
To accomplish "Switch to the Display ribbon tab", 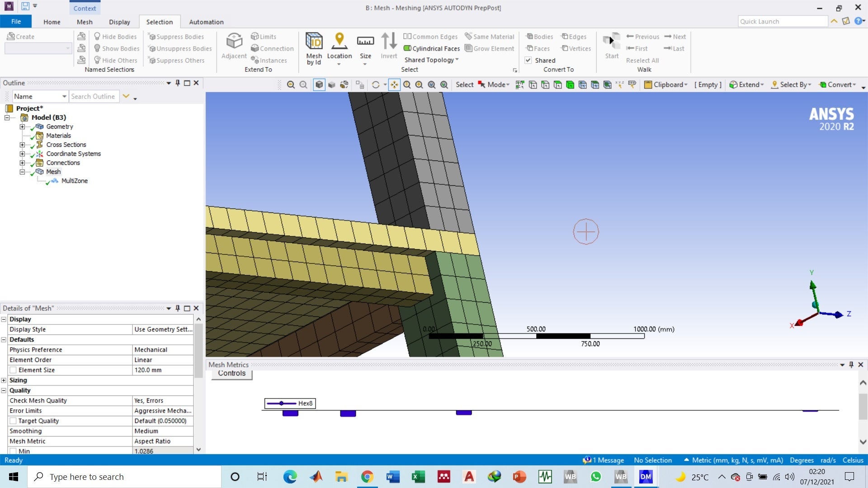I will coord(119,22).
